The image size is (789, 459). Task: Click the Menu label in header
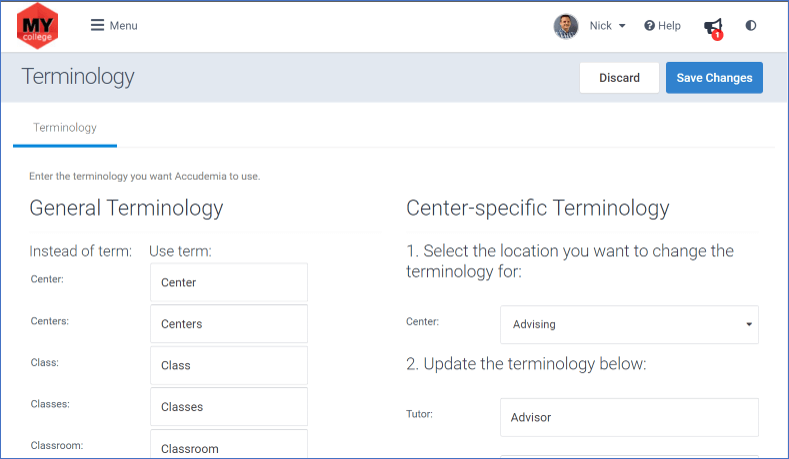pos(123,26)
